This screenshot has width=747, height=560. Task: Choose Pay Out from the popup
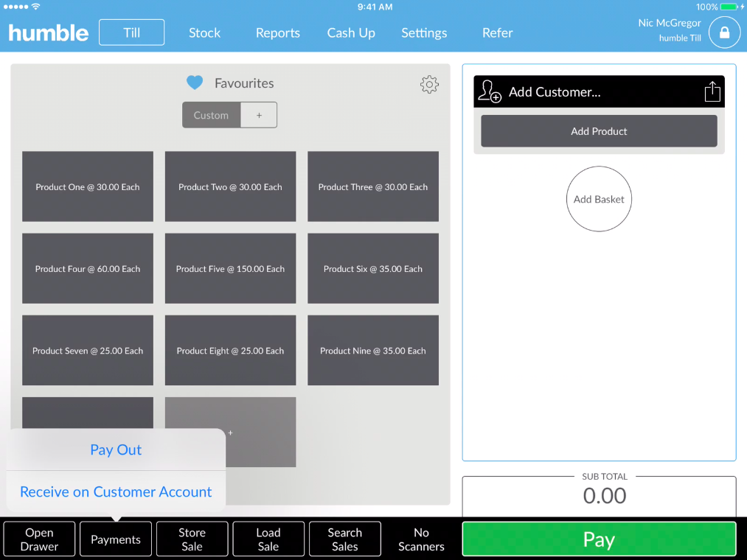point(116,449)
